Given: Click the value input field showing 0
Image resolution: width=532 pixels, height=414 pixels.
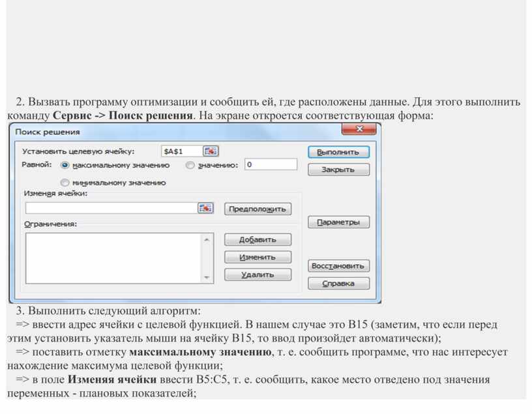Looking at the screenshot, I should pyautogui.click(x=271, y=165).
